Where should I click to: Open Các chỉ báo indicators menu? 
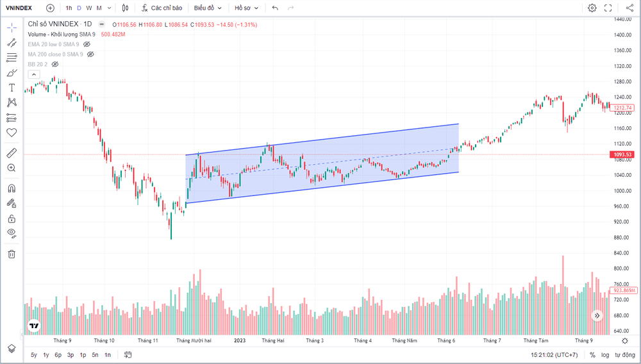162,8
